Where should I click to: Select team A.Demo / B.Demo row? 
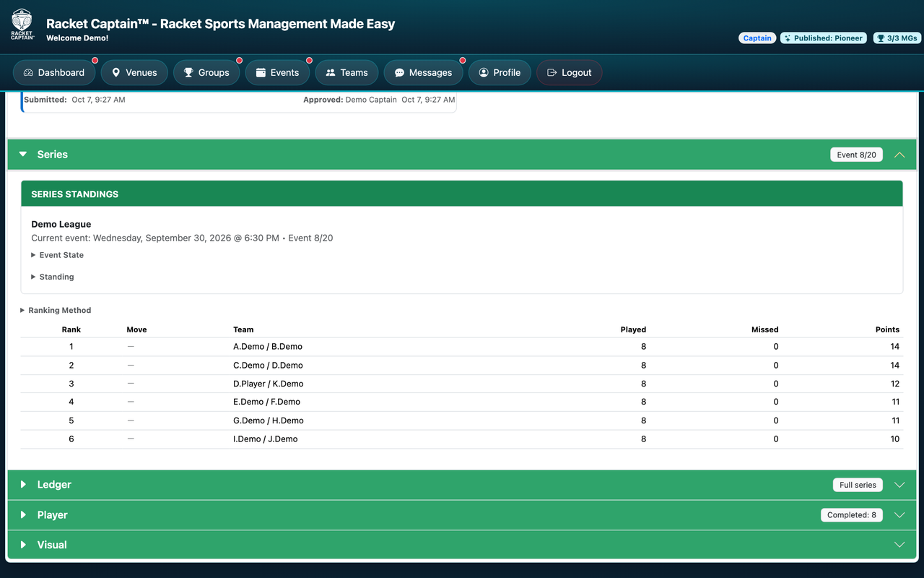[x=461, y=347]
